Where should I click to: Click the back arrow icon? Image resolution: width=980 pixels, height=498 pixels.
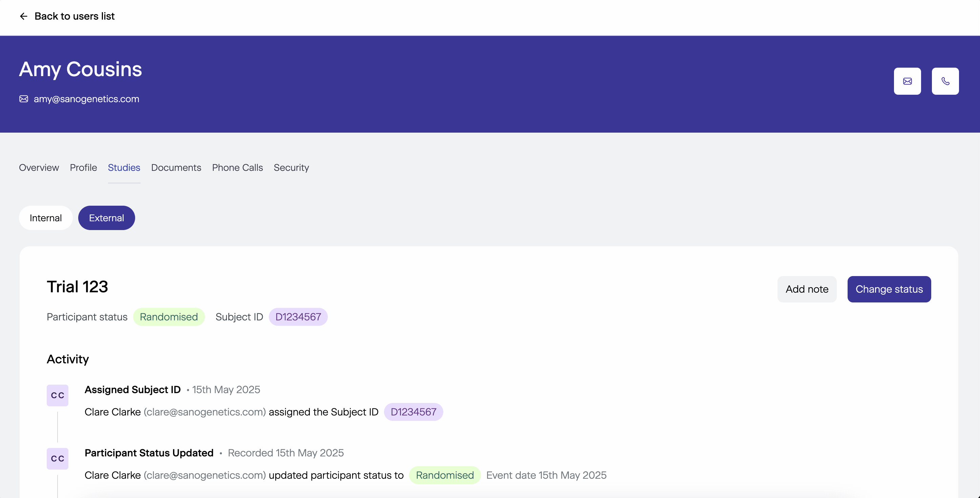pos(24,16)
